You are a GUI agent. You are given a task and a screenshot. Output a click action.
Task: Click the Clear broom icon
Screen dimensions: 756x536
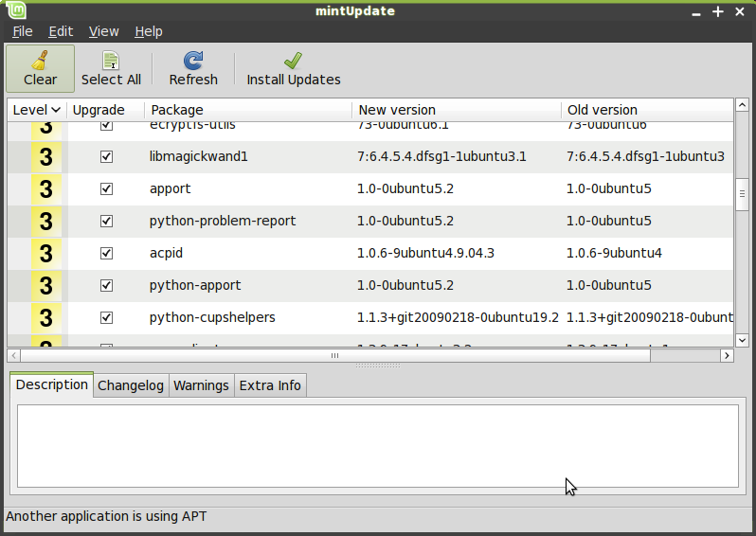pos(40,61)
